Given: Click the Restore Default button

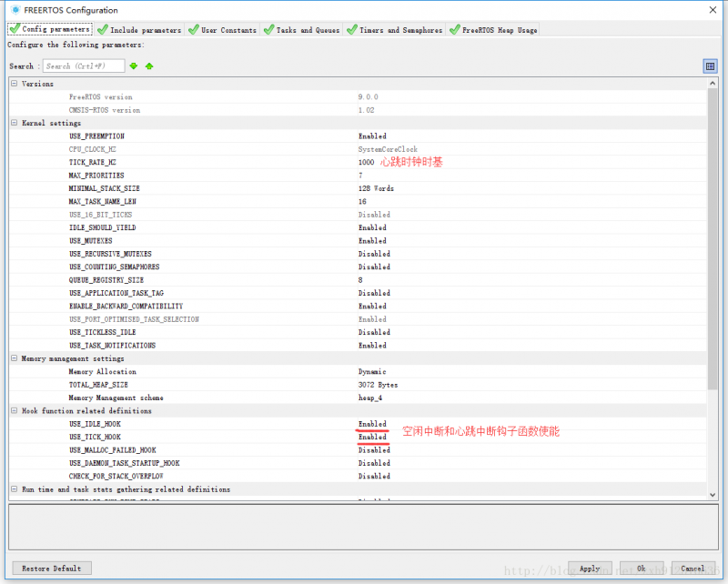Looking at the screenshot, I should click(x=52, y=569).
